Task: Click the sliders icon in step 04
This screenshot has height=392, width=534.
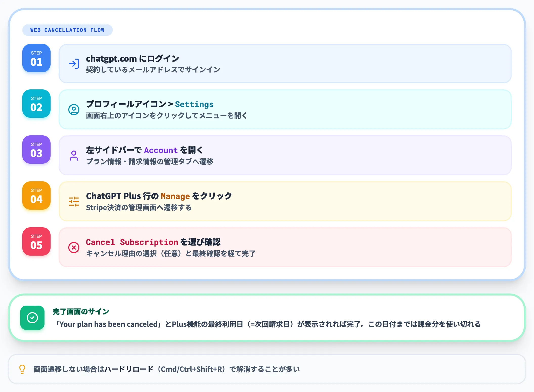Action: point(74,202)
